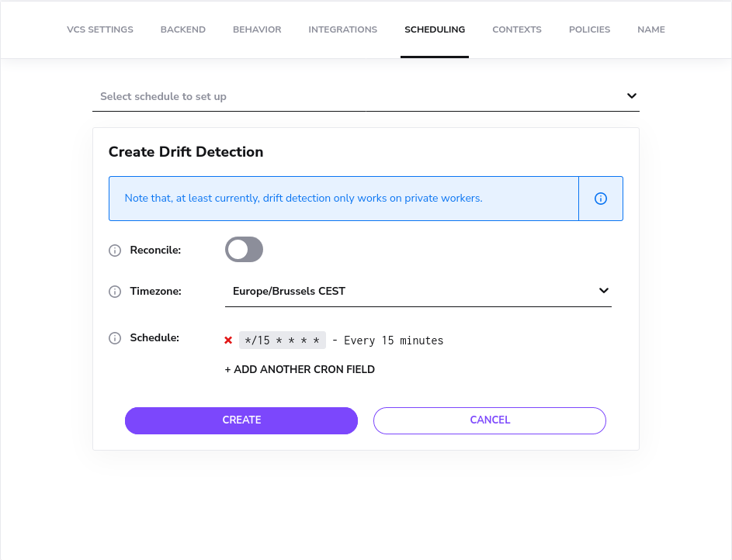732x560 pixels.
Task: Switch to the Policies tab
Action: pyautogui.click(x=589, y=29)
